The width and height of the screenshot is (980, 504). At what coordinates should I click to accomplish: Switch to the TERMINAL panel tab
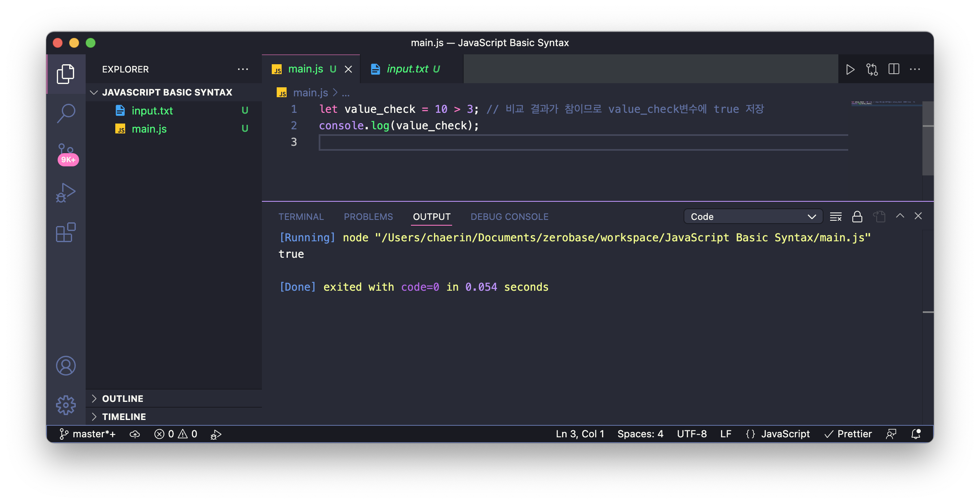pos(301,217)
